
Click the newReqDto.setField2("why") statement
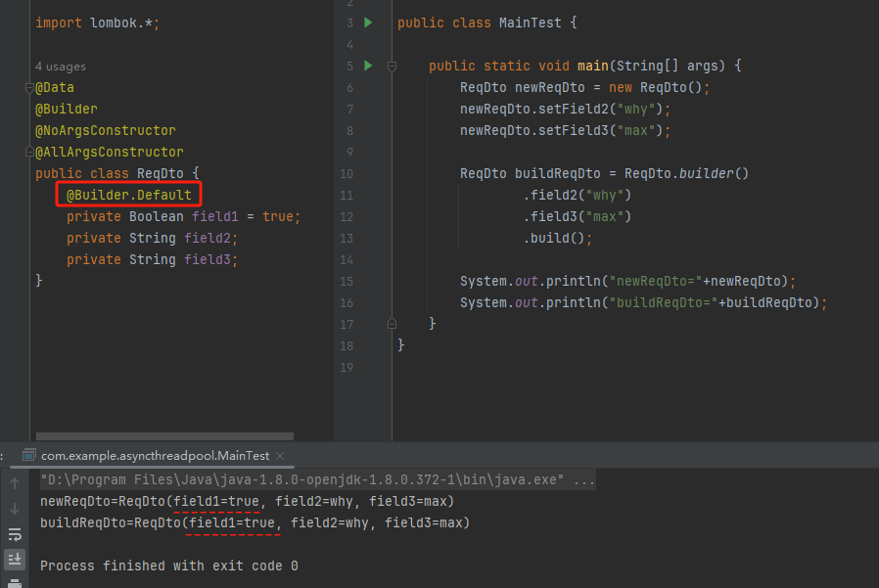click(565, 109)
